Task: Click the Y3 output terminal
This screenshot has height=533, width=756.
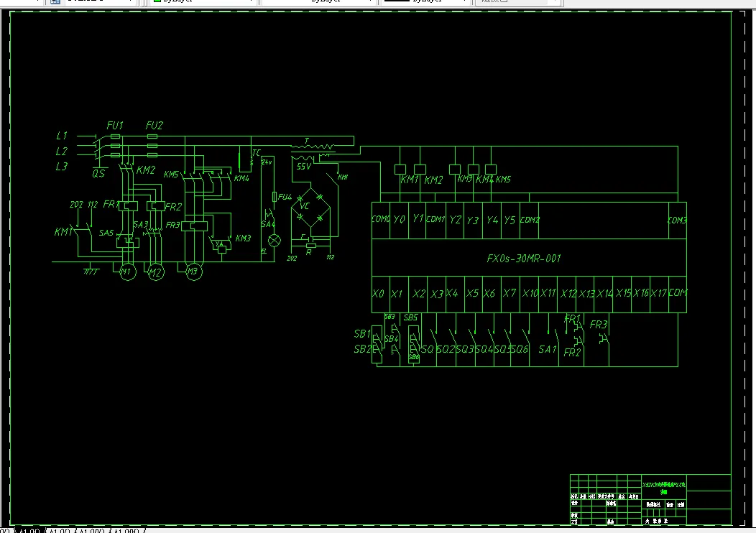Action: pyautogui.click(x=473, y=221)
